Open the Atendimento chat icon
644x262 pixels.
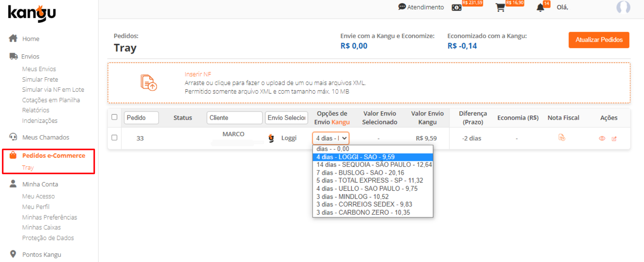coord(402,7)
